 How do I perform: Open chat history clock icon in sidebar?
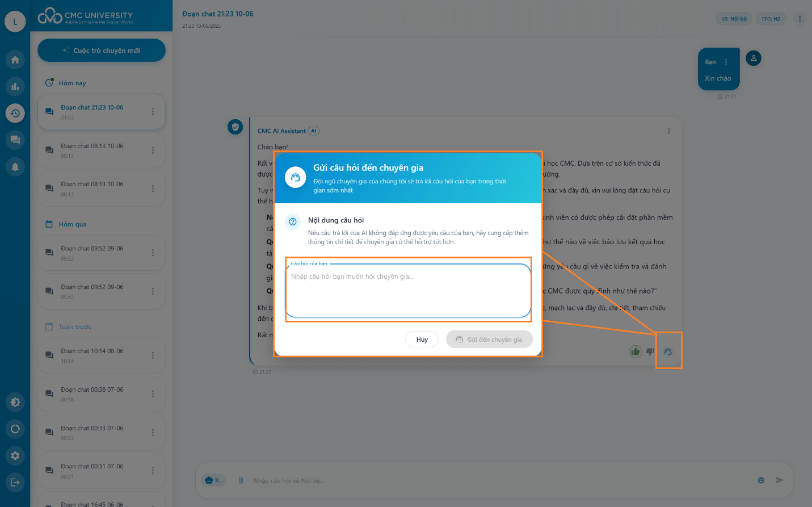click(15, 113)
